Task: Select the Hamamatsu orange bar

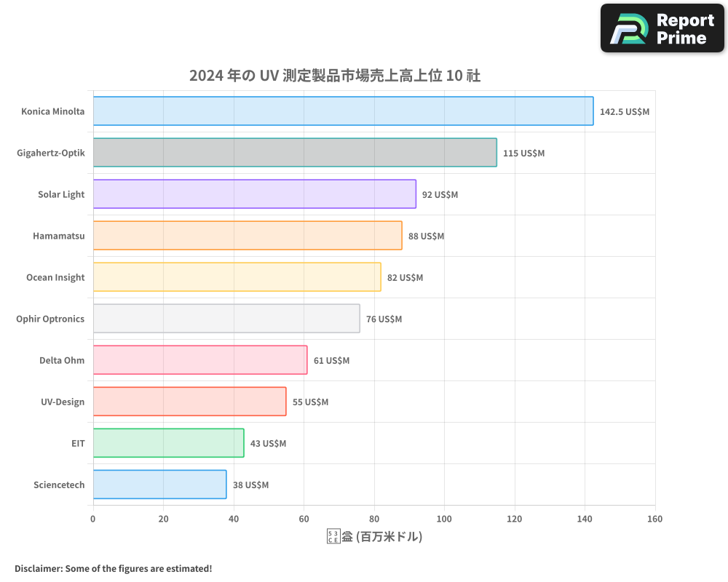Action: point(248,236)
